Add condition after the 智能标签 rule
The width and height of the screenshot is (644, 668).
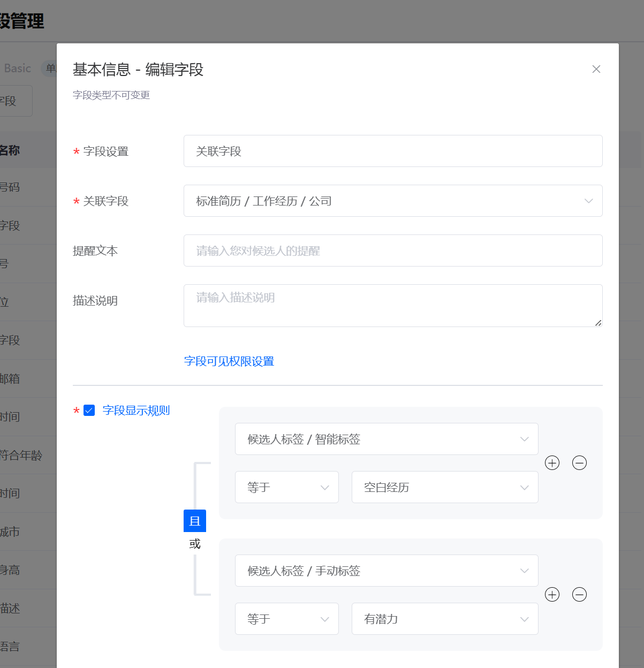point(552,463)
